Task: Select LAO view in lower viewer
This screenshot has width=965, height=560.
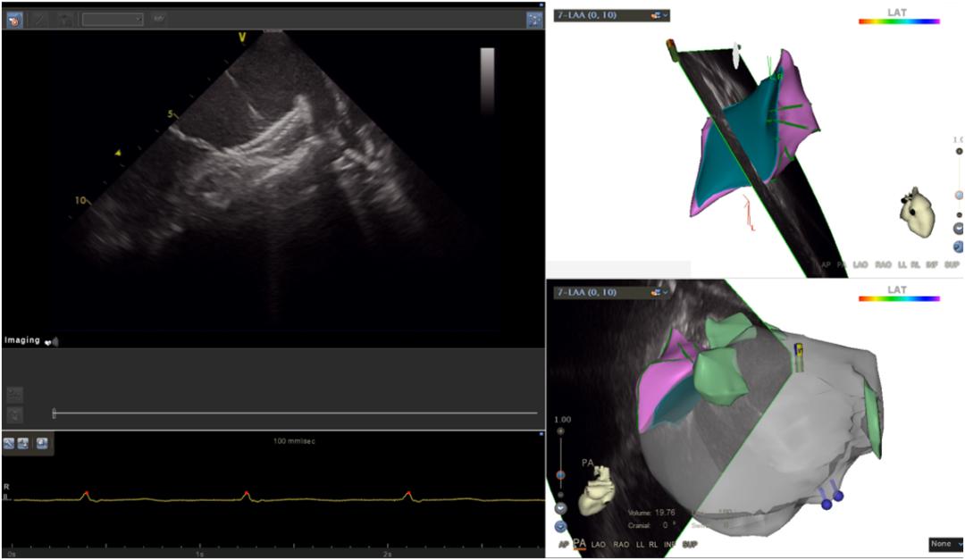Action: [598, 545]
